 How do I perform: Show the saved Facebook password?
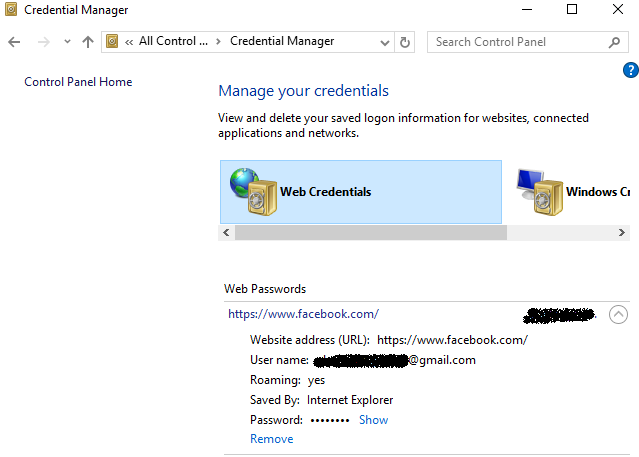373,420
